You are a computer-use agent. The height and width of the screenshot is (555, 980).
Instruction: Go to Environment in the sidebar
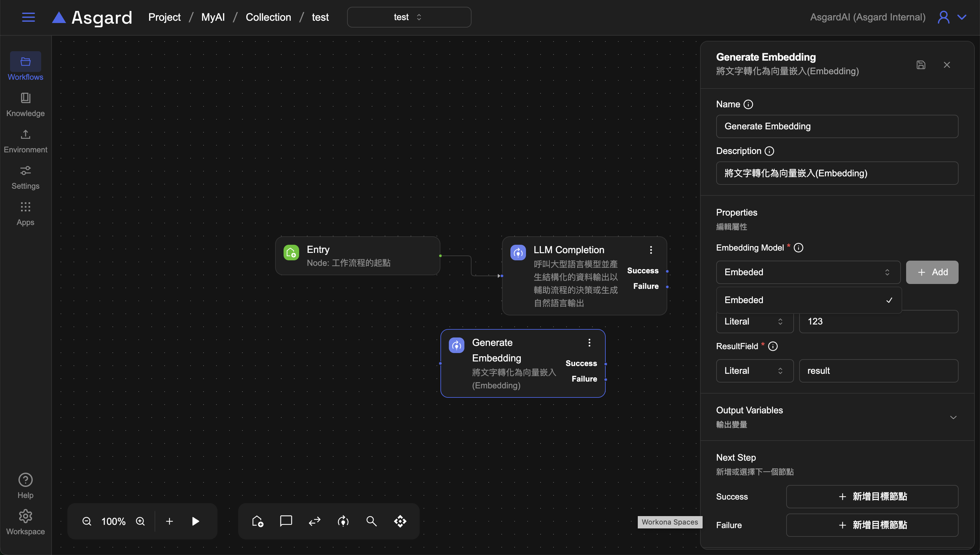25,141
